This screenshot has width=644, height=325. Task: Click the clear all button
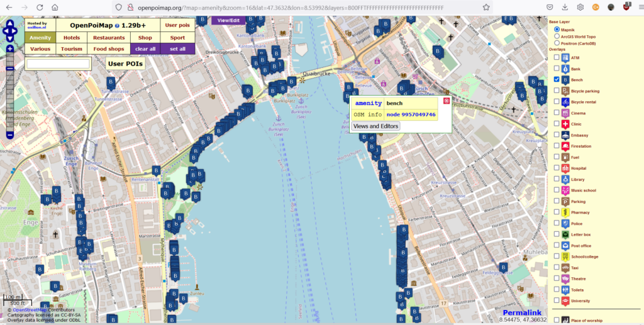pyautogui.click(x=145, y=49)
